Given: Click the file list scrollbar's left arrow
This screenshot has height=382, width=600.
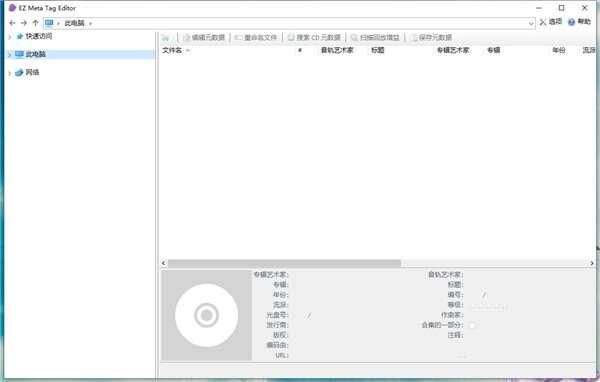Looking at the screenshot, I should (163, 263).
